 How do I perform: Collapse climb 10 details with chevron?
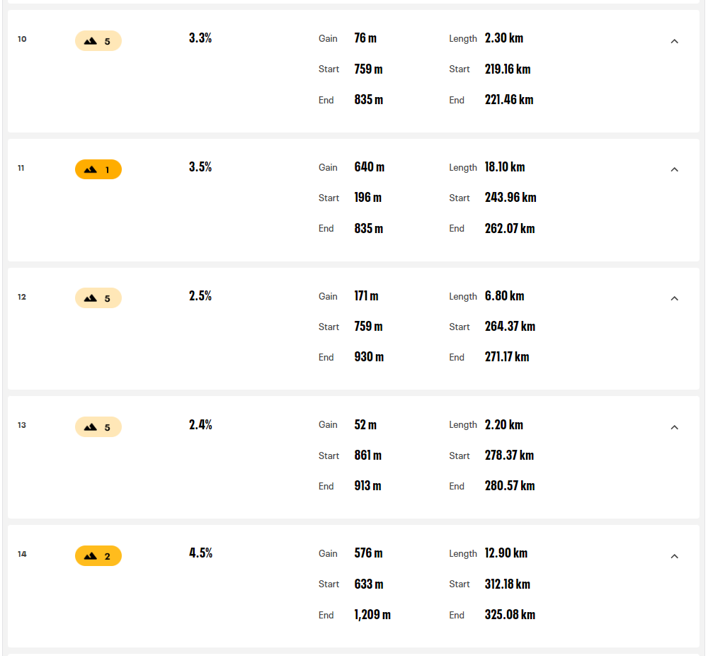click(x=674, y=41)
